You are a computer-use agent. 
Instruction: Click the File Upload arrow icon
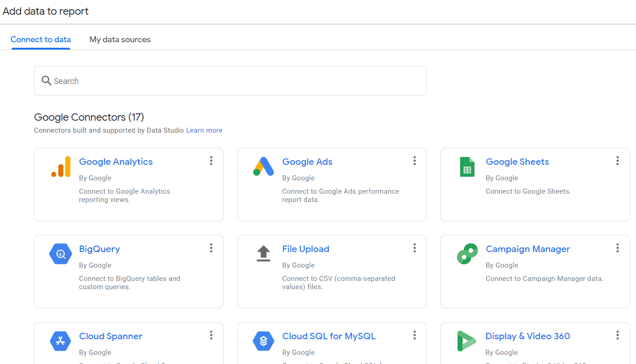tap(263, 254)
